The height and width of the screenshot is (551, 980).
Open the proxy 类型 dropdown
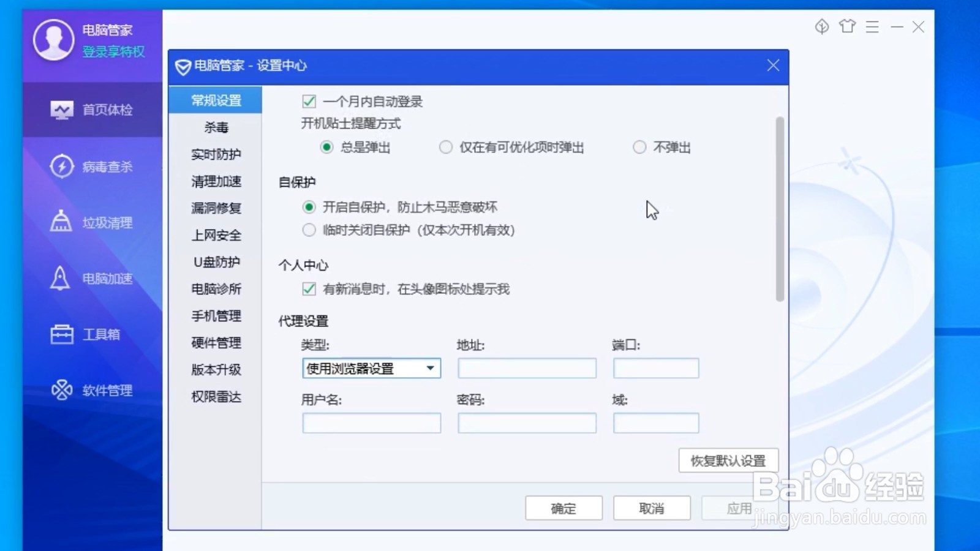tap(372, 369)
